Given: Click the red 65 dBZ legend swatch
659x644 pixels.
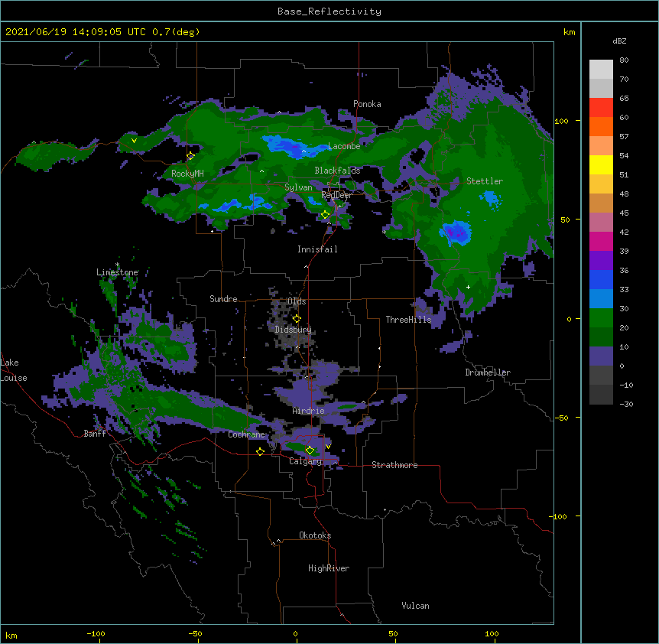Looking at the screenshot, I should coord(601,107).
